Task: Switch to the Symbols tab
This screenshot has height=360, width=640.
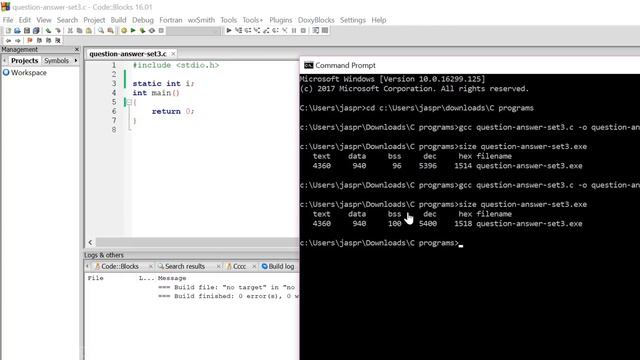Action: tap(56, 60)
